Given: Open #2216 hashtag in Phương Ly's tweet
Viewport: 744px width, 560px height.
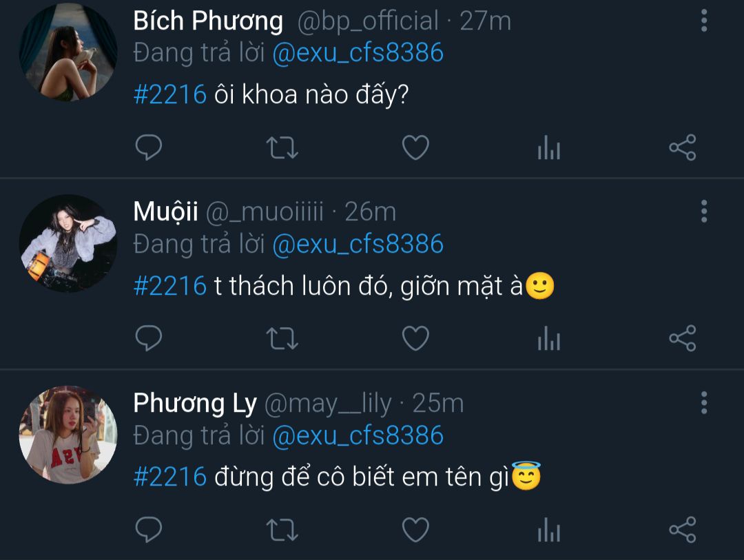Looking at the screenshot, I should point(170,476).
